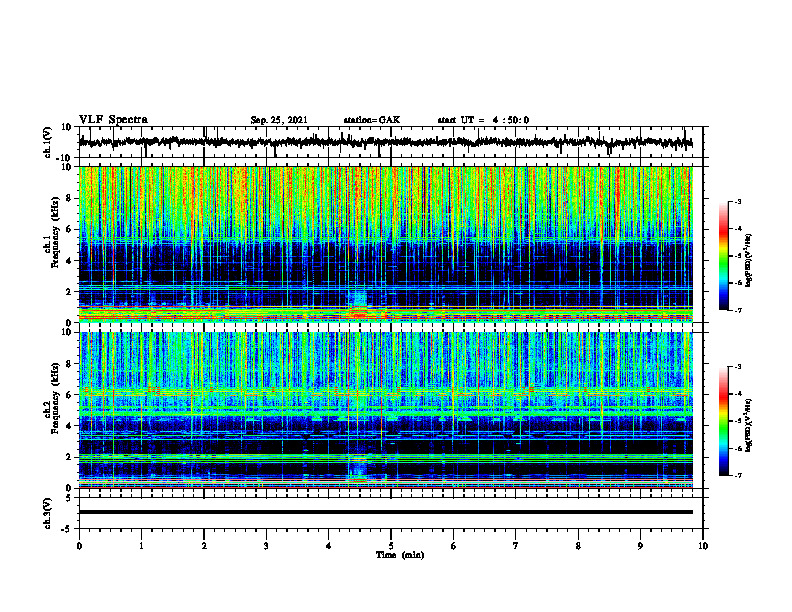Click the ch.1 colorbar "log(PSD)(V²/Hz)" label
792x612 pixels.
click(748, 261)
